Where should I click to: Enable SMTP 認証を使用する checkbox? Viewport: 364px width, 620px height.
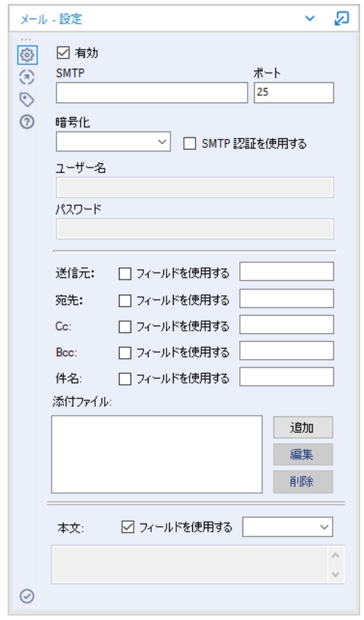click(190, 144)
